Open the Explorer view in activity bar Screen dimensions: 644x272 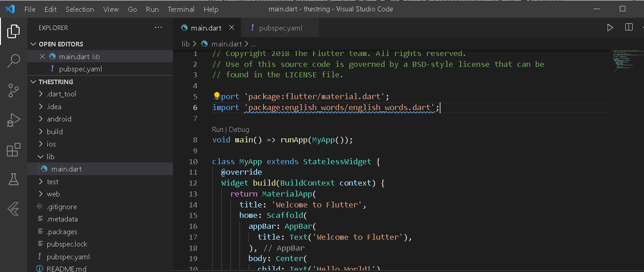(14, 31)
